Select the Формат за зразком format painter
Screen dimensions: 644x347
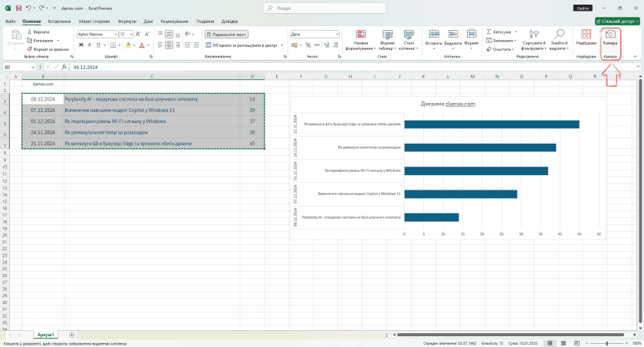48,49
